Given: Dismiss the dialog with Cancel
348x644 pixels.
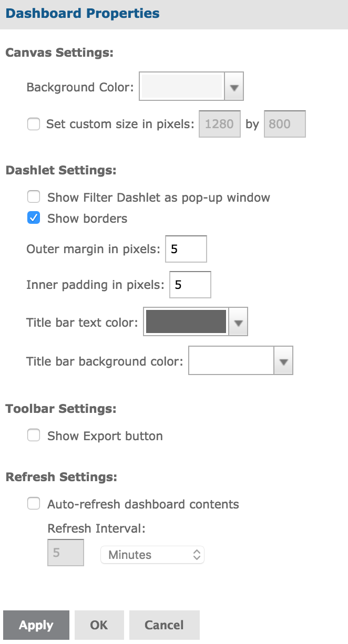Looking at the screenshot, I should click(165, 625).
